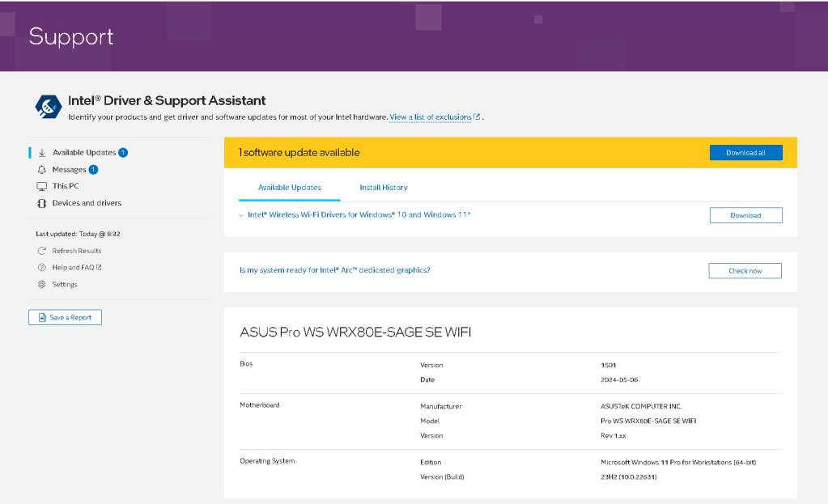Switch to the Available Updates tab
This screenshot has height=504, width=828.
pos(290,188)
